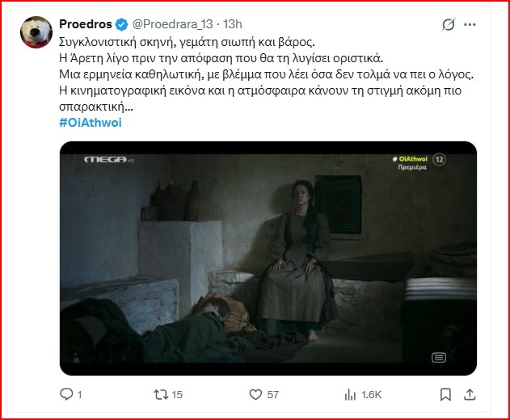Open the blue #OiAthwoi hashtag under the text
This screenshot has width=510, height=420.
point(91,122)
